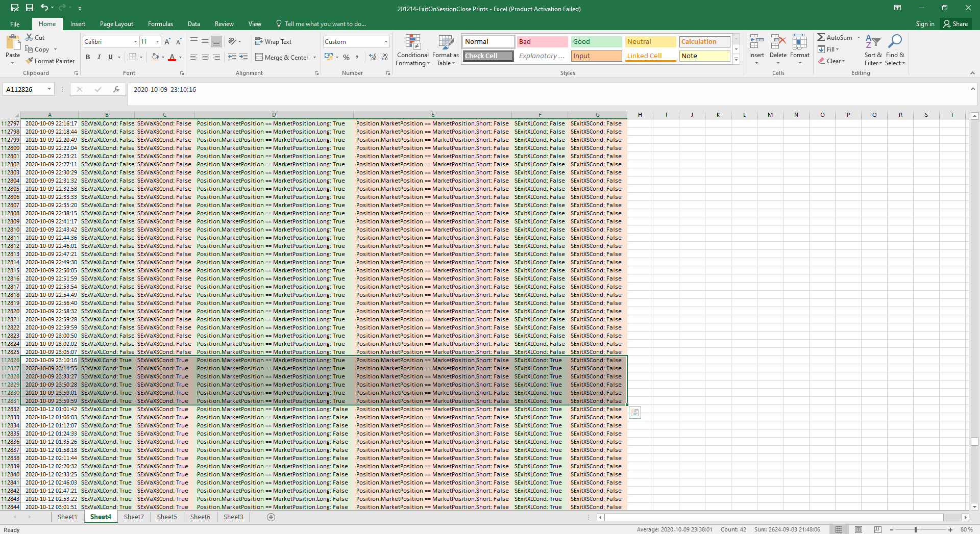Switch to the Sheet7 worksheet tab
Screen dimensions: 980x534
(134, 517)
